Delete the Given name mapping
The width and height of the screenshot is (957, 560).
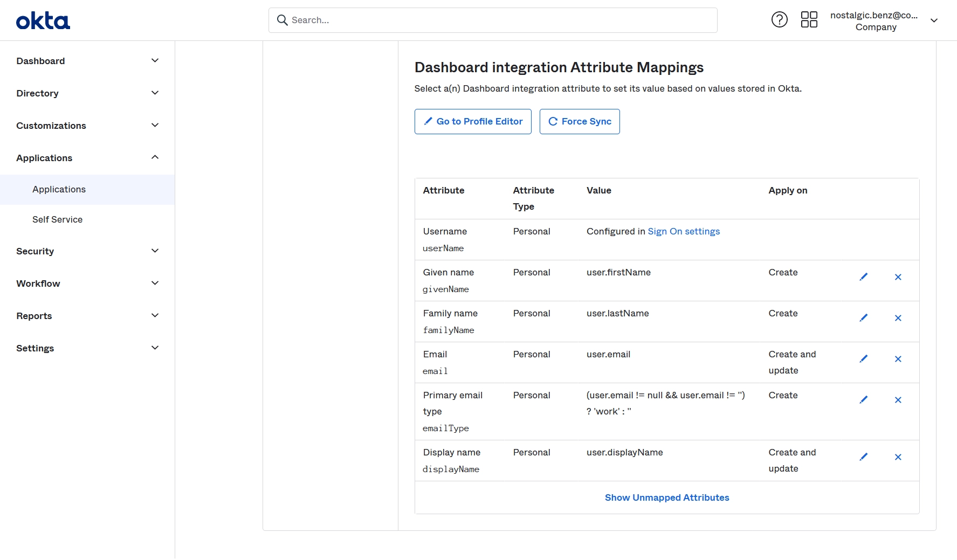(898, 277)
